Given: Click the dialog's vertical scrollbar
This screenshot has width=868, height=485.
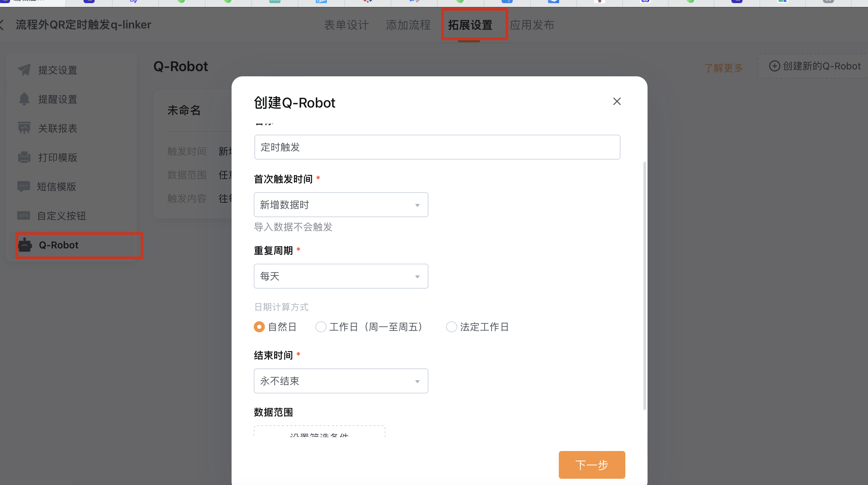Looking at the screenshot, I should 644,286.
